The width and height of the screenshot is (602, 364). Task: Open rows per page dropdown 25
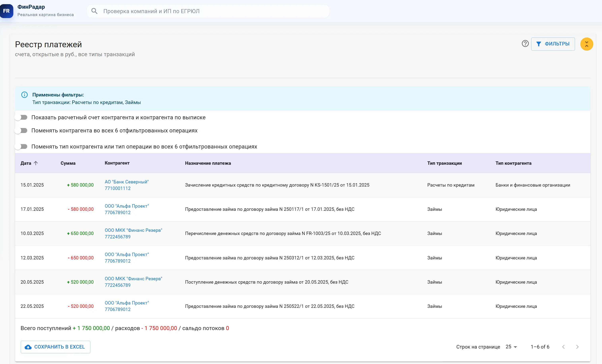(511, 347)
